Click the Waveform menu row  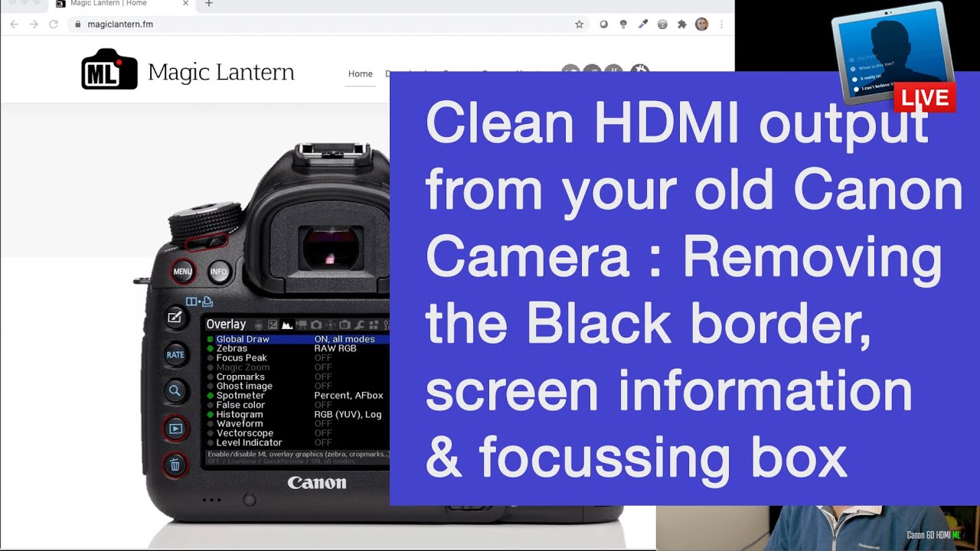[x=298, y=424]
